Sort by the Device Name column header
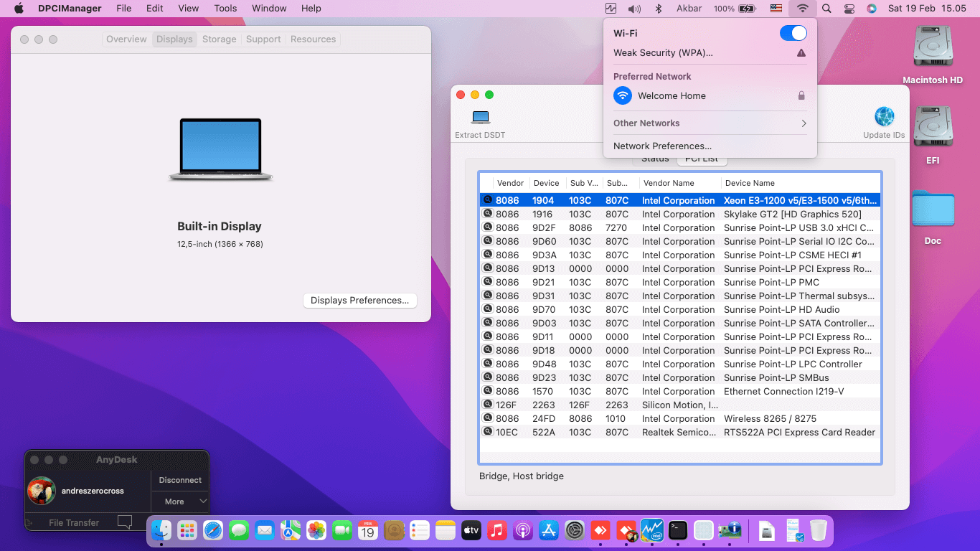Image resolution: width=980 pixels, height=551 pixels. 801,183
